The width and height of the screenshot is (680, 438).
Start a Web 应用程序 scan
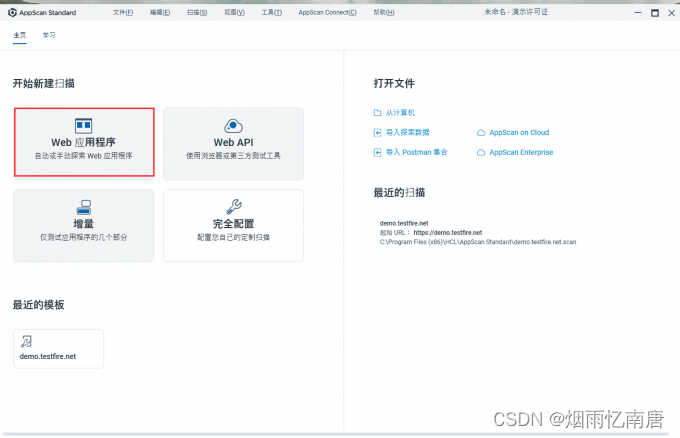(x=84, y=142)
